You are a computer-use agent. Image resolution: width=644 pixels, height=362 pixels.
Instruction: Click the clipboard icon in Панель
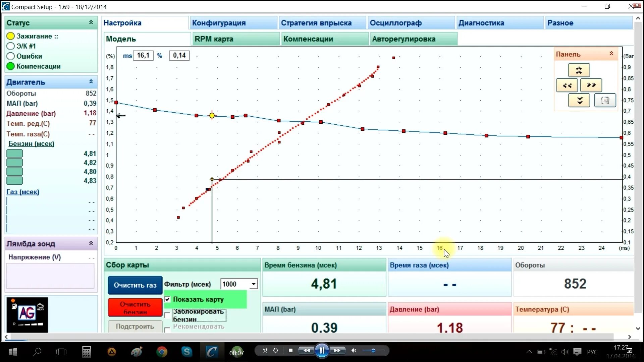[x=605, y=100]
